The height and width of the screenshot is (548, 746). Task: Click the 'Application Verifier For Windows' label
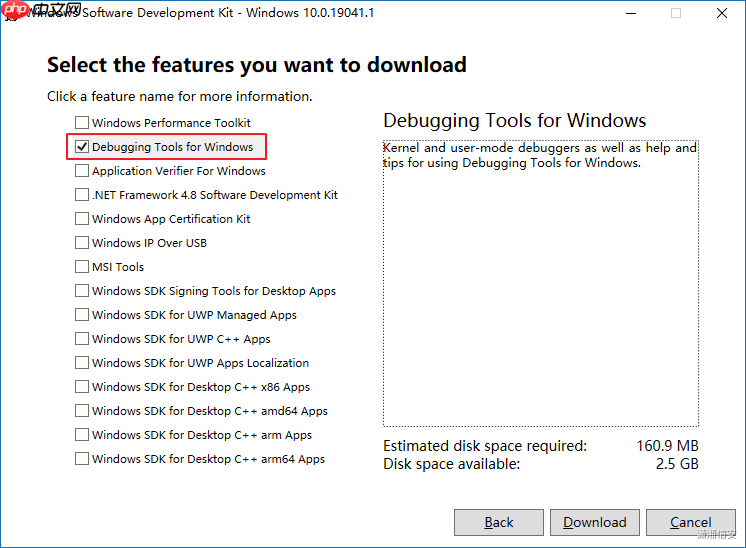(x=179, y=171)
